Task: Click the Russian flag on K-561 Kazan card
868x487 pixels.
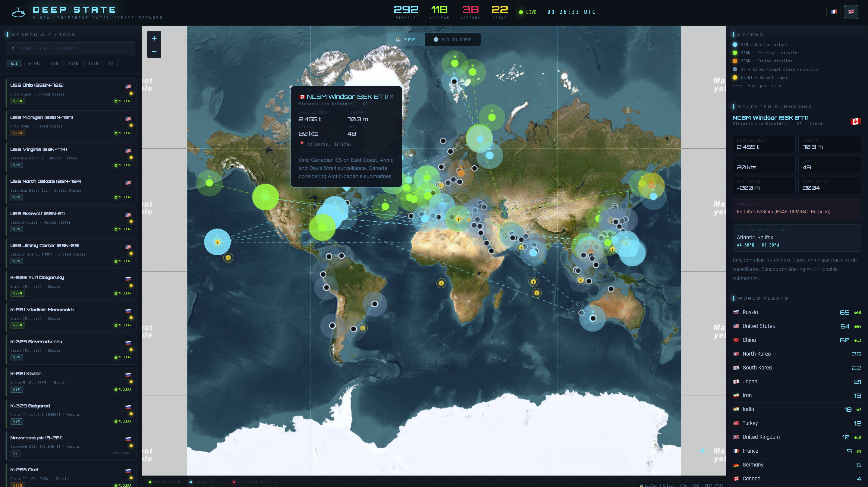Action: click(128, 375)
